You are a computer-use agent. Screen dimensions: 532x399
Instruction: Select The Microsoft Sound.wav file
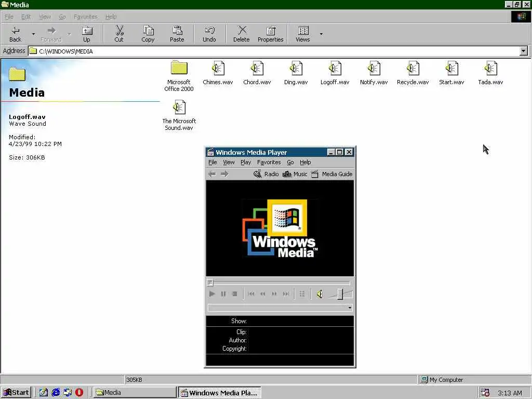[x=179, y=115]
